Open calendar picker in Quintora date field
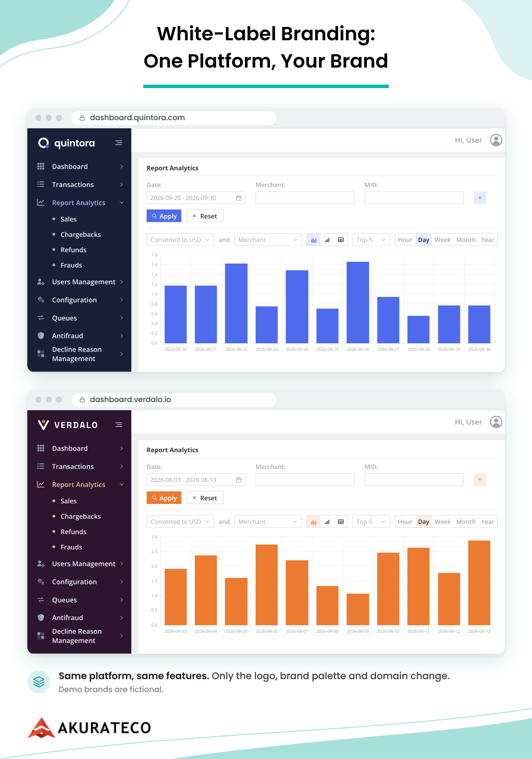Image resolution: width=532 pixels, height=759 pixels. (x=239, y=198)
